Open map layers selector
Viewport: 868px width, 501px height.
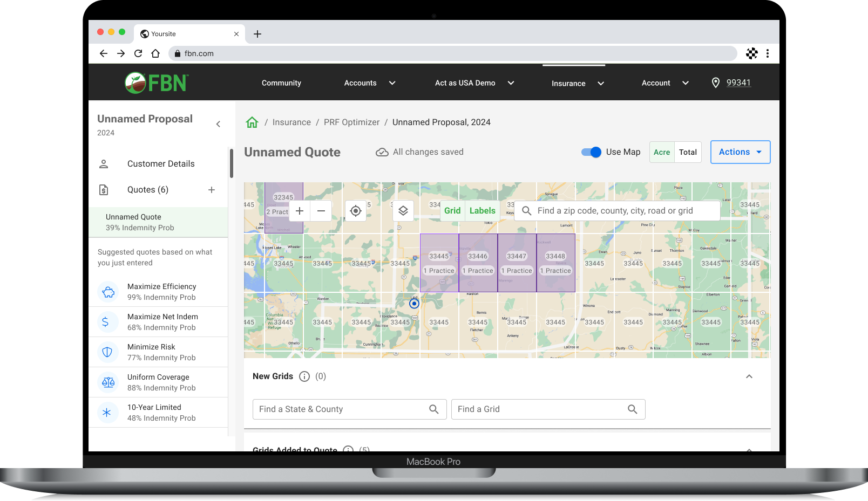403,211
